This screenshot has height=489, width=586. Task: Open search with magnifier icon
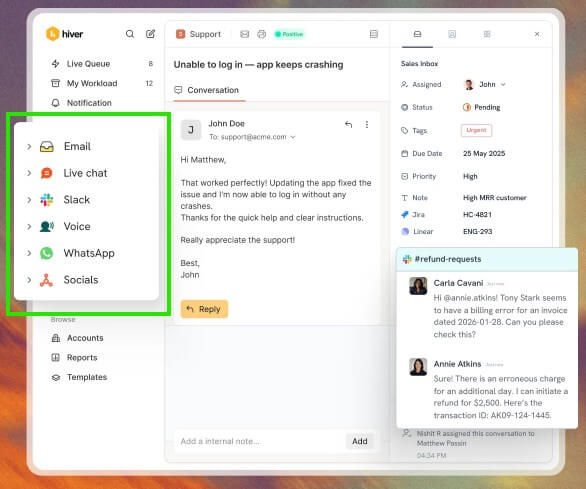(x=130, y=34)
